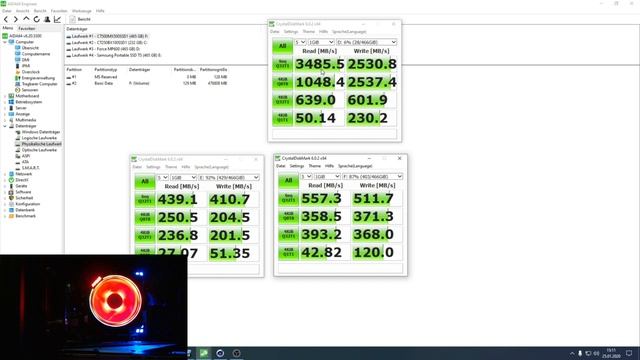Viewport: 640px width, 360px height.
Task: Open the DMI tree entry
Action: click(25, 60)
